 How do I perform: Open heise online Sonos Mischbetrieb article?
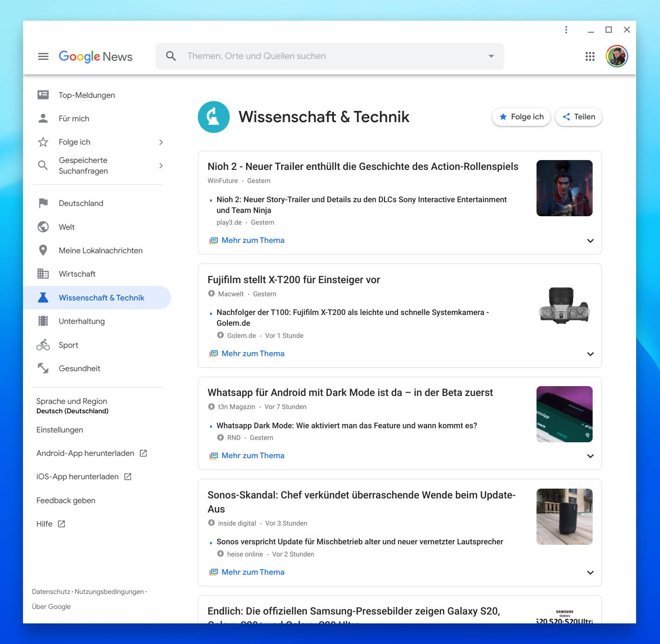pyautogui.click(x=360, y=542)
